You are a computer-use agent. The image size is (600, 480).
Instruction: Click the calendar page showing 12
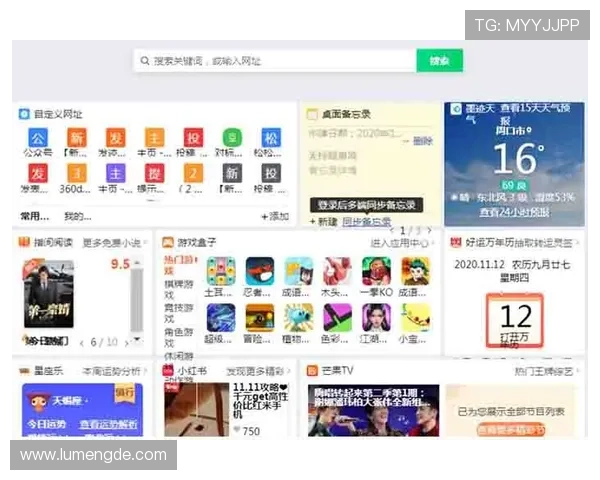(515, 320)
